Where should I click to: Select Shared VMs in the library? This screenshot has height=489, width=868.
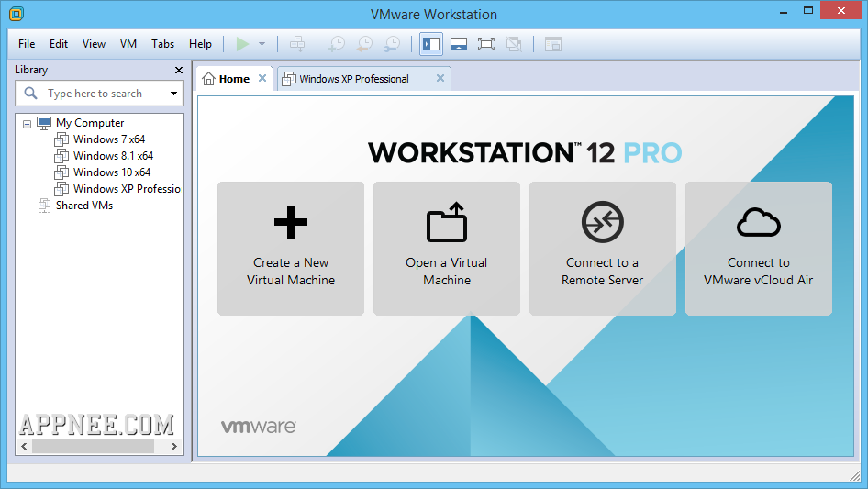(x=84, y=206)
